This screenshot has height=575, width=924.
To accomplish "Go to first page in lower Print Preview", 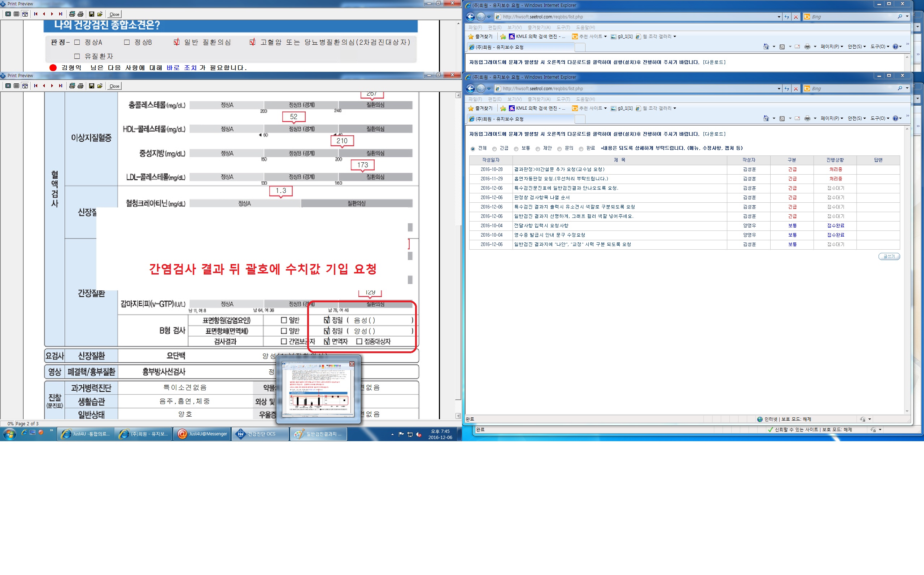I will (x=36, y=86).
